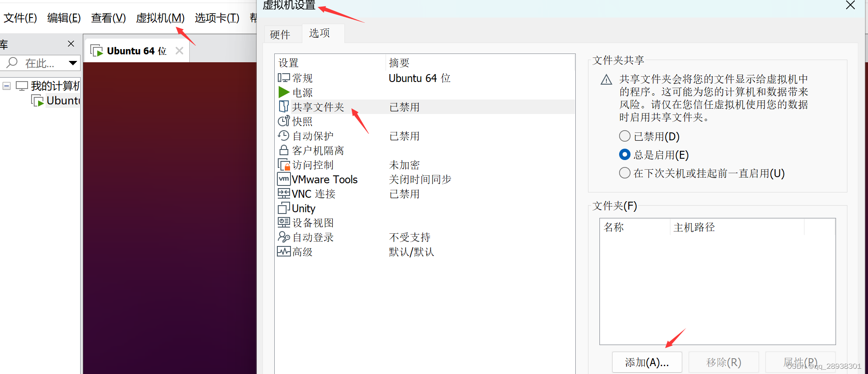This screenshot has width=868, height=374.
Task: Select the 已禁用(D) radio button
Action: 625,136
